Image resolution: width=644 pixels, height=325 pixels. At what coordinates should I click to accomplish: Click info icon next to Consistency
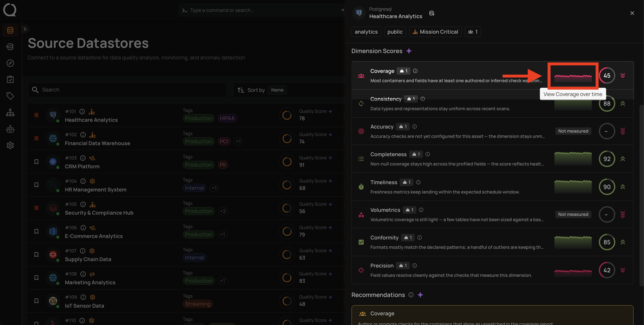pos(423,99)
